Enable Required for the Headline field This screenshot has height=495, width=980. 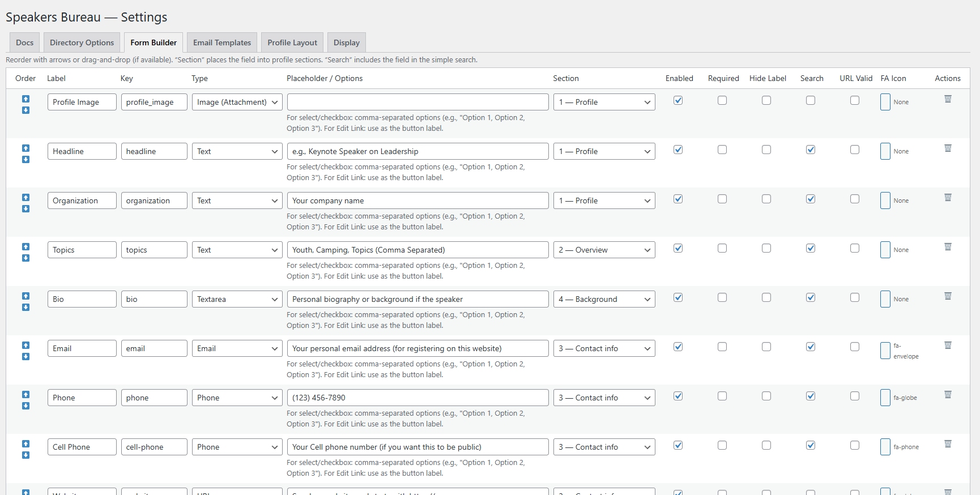pyautogui.click(x=722, y=150)
